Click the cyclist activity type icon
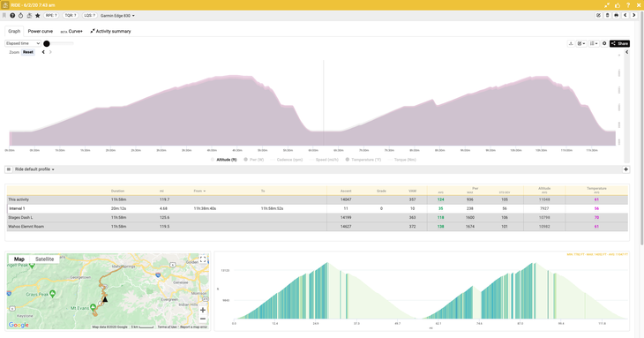Screen dimensions: 644x338 (x=29, y=16)
